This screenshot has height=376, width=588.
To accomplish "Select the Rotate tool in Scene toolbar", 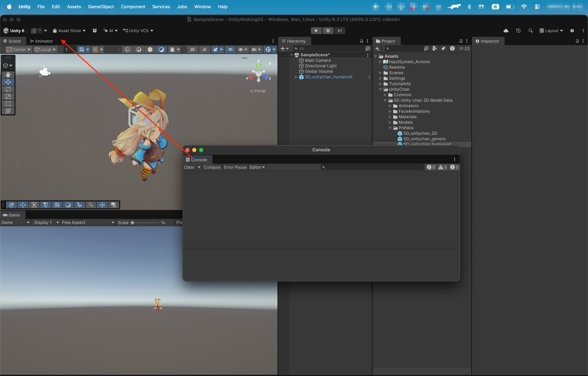I will [8, 89].
